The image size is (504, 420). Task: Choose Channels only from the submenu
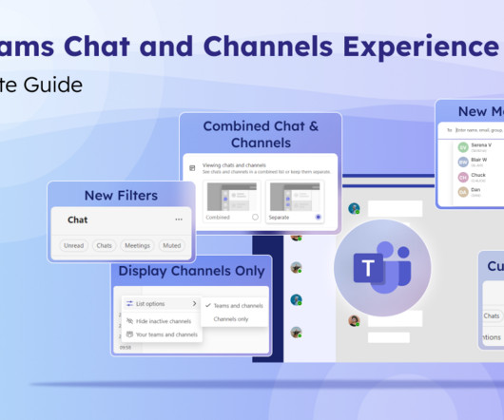231,319
